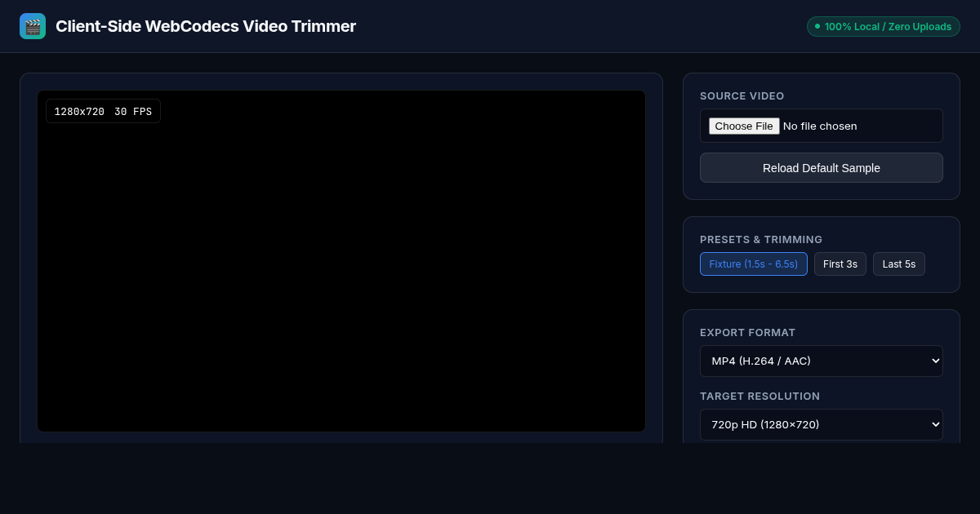This screenshot has height=514, width=980.
Task: Apply the First 3s trimming preset
Action: pos(840,264)
